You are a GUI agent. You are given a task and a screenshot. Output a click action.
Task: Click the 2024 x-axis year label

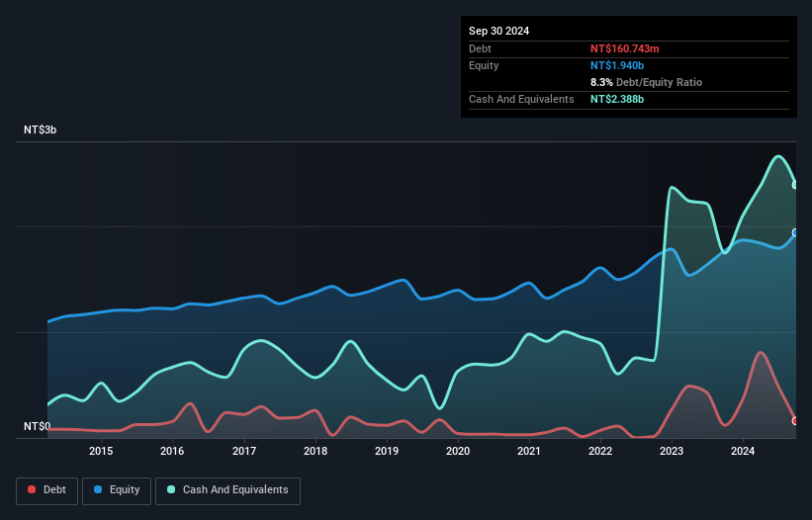(x=743, y=452)
